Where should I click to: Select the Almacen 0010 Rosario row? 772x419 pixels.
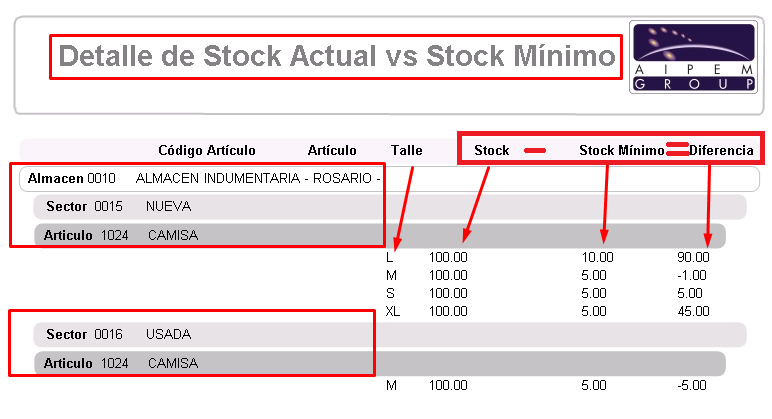click(389, 178)
